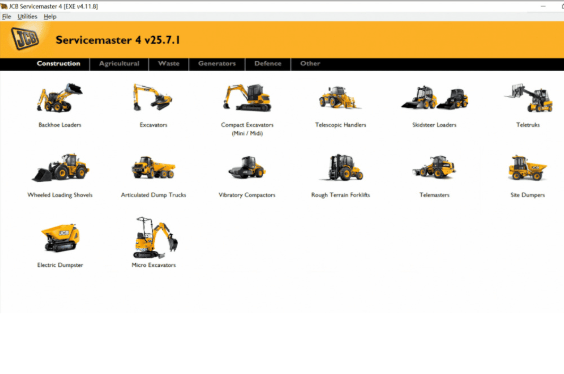The height and width of the screenshot is (374, 564).
Task: Click the Backhoe Loaders label
Action: coord(60,125)
